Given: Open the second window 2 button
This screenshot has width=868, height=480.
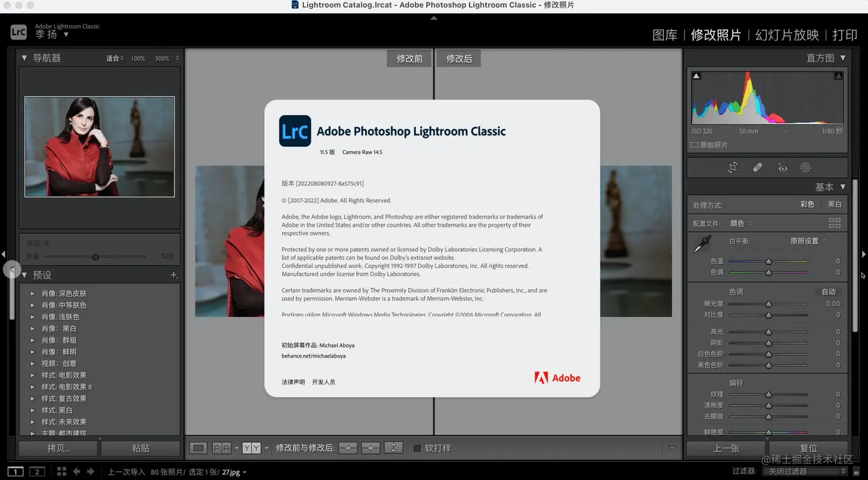Looking at the screenshot, I should tap(37, 472).
